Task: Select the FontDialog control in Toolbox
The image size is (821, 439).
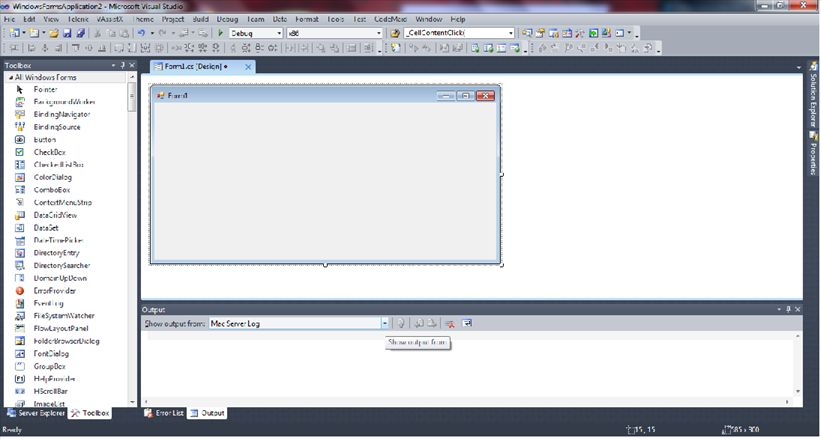Action: (68, 354)
